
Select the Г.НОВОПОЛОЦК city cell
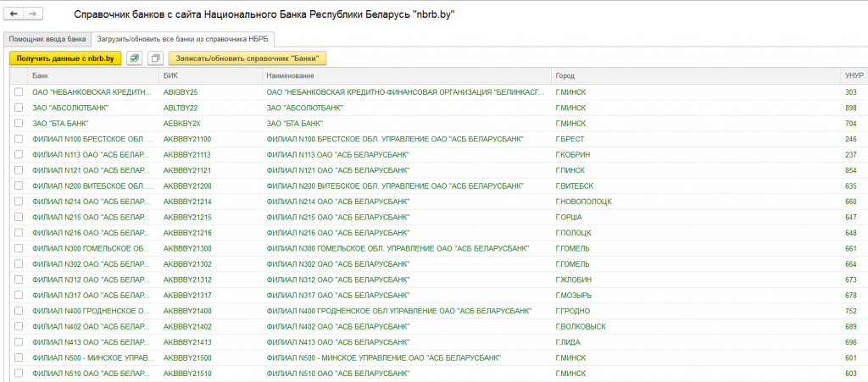click(x=583, y=202)
